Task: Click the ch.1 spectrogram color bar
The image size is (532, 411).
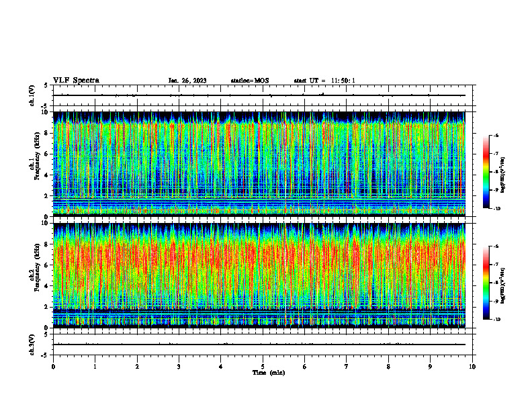Action: [x=486, y=172]
